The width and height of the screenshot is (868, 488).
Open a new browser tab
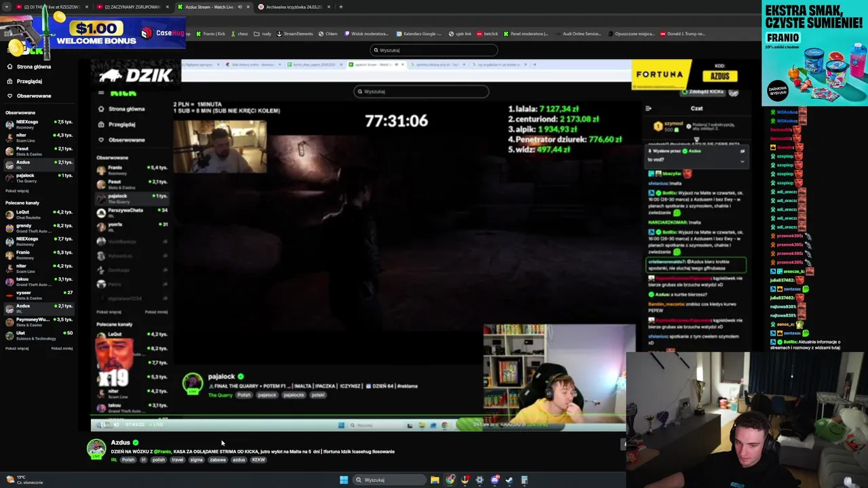[340, 7]
